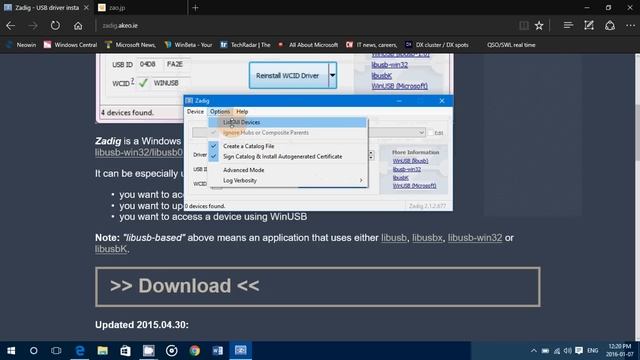Click Reinstall WCID Driver button in page image
The width and height of the screenshot is (640, 360).
[289, 76]
